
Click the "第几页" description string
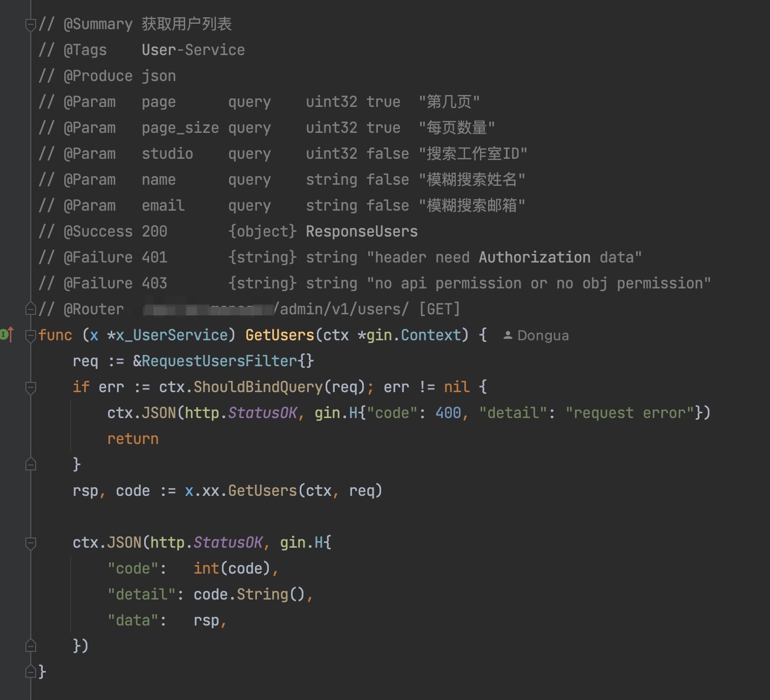click(x=449, y=102)
